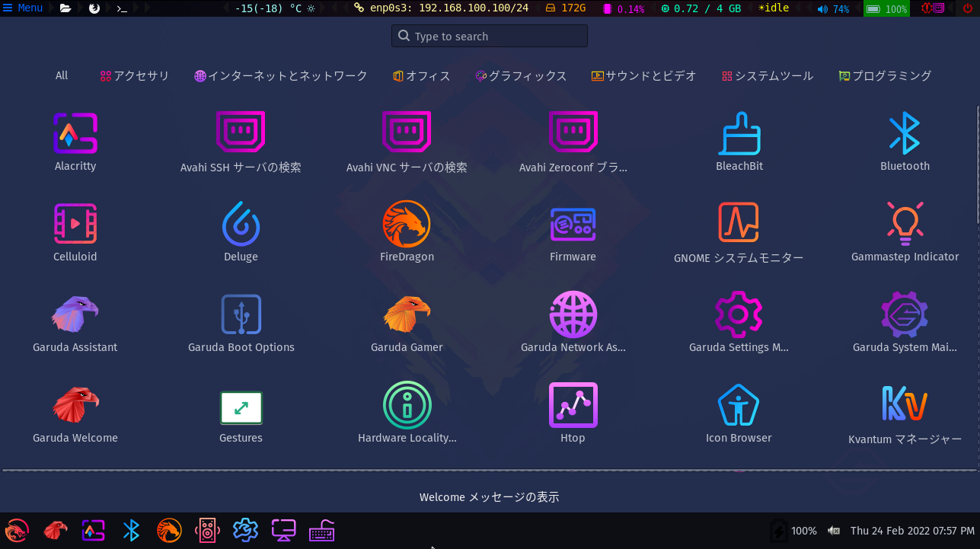Open Deluge torrent client

[x=241, y=232]
